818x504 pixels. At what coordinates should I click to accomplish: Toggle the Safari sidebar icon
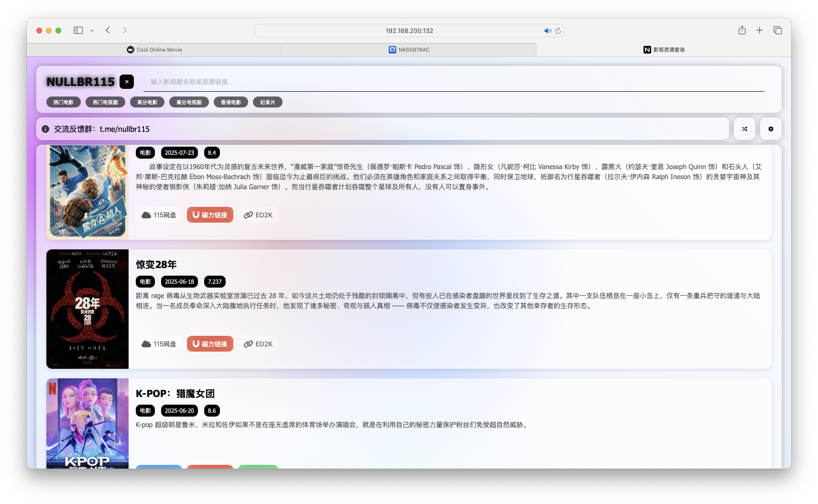(77, 30)
